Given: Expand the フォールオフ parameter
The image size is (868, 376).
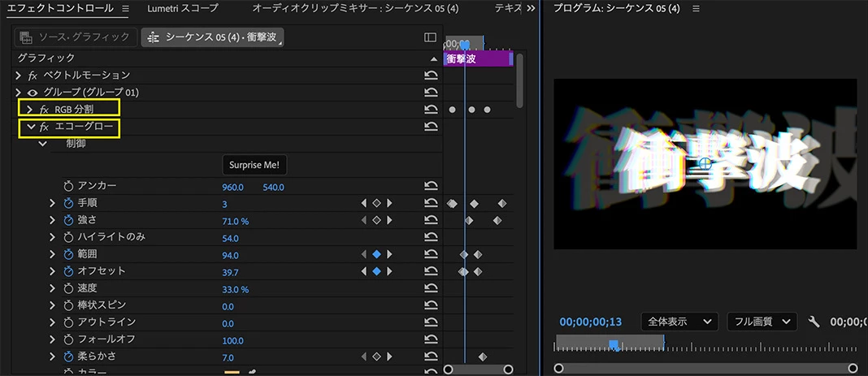Looking at the screenshot, I should pyautogui.click(x=52, y=339).
